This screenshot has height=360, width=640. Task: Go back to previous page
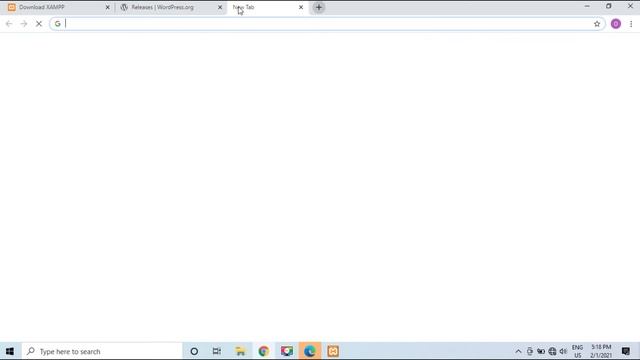click(9, 24)
